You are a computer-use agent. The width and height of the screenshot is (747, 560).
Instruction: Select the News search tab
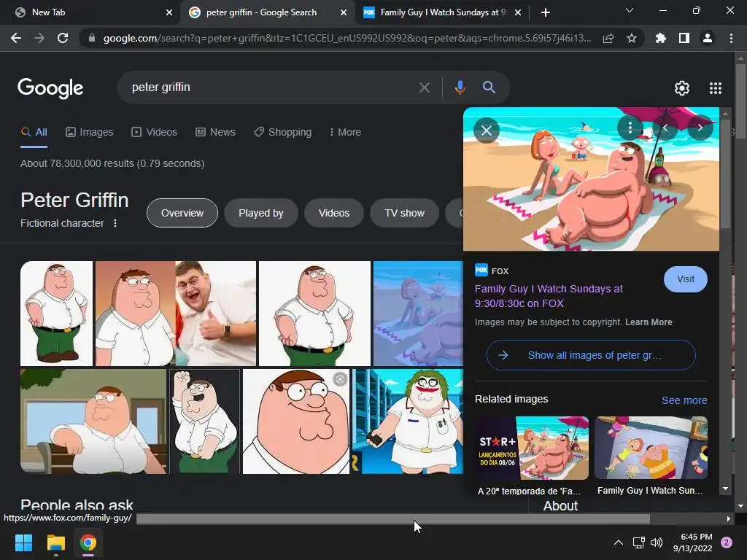(215, 132)
